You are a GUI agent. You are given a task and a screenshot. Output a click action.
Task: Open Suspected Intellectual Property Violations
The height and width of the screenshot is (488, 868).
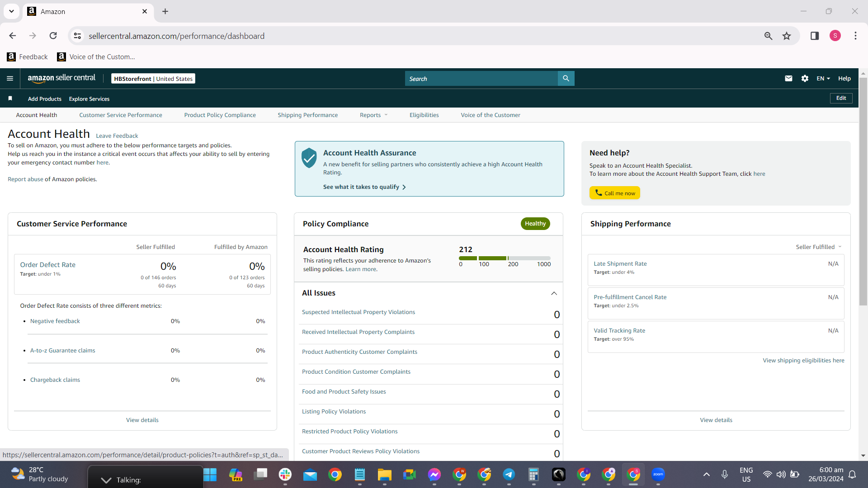point(359,312)
